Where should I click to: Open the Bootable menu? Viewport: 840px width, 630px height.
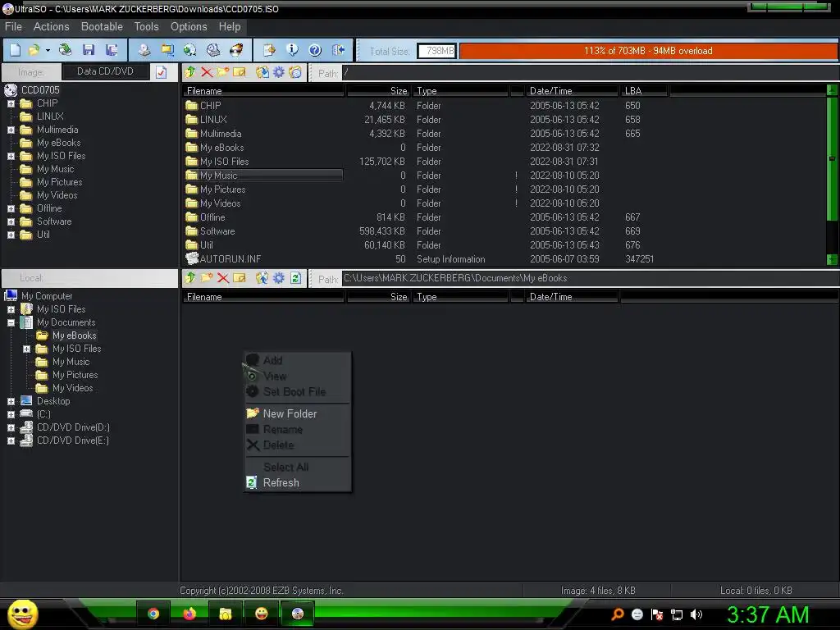tap(102, 27)
